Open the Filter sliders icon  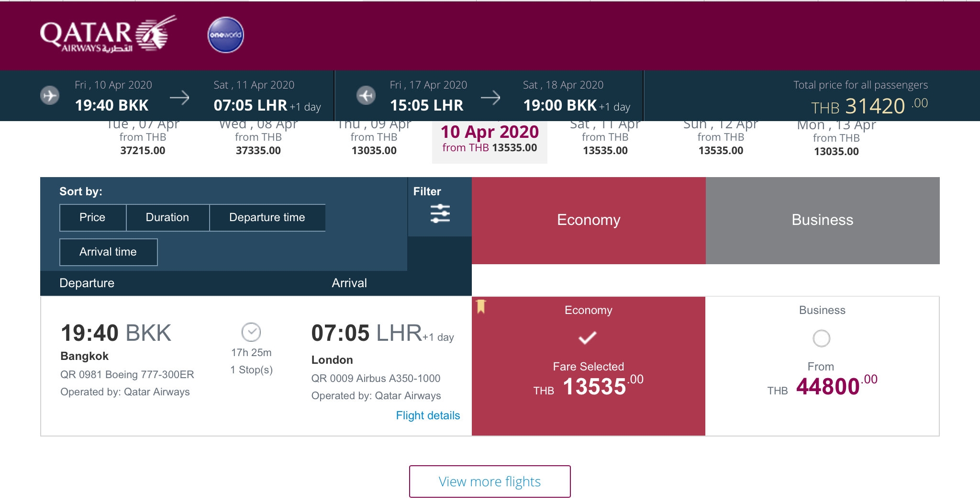click(x=440, y=213)
